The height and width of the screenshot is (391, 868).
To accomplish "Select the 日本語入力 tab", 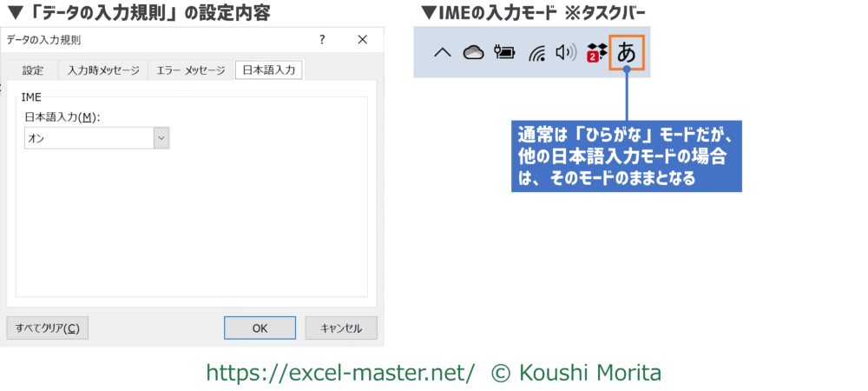I will [269, 70].
